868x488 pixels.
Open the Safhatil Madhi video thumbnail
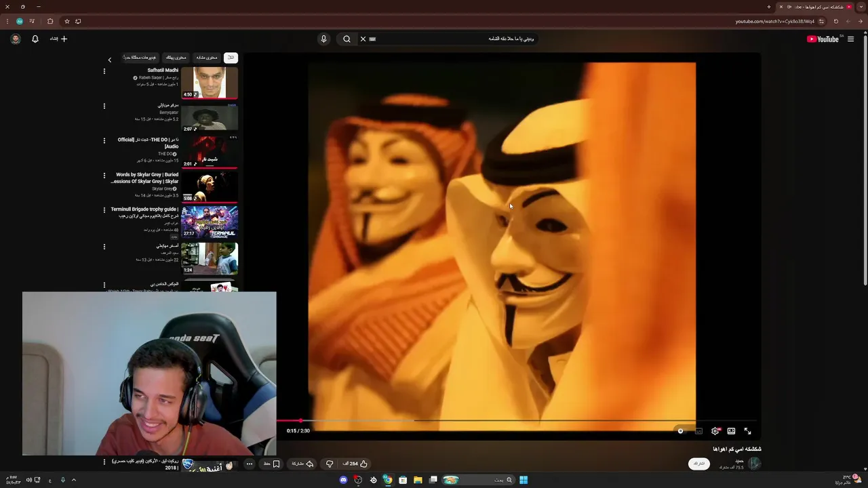[210, 83]
